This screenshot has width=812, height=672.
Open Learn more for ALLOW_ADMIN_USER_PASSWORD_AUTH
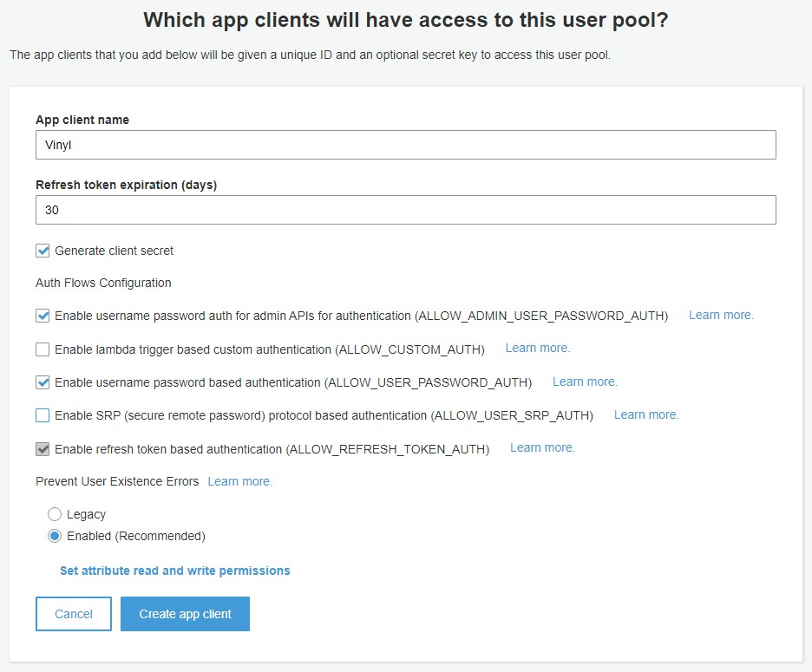[x=721, y=315]
